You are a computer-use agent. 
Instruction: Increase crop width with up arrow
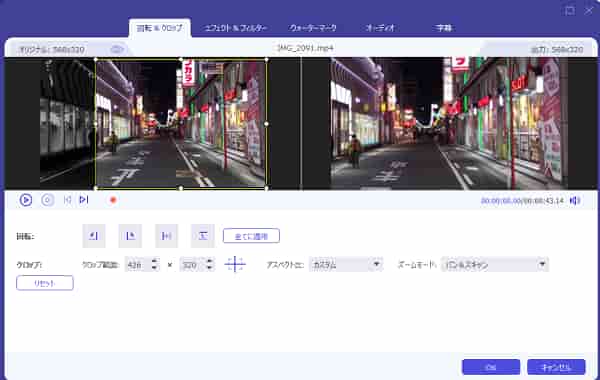point(154,261)
